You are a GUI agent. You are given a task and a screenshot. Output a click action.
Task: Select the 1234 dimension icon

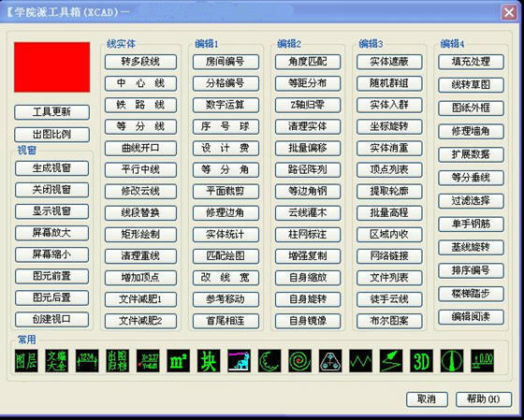pos(87,361)
